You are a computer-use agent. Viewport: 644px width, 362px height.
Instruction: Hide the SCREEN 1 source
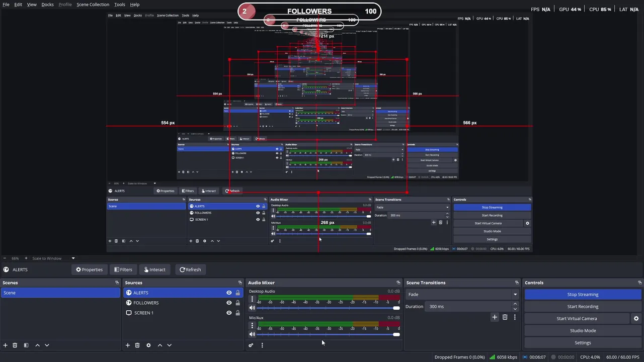point(229,313)
